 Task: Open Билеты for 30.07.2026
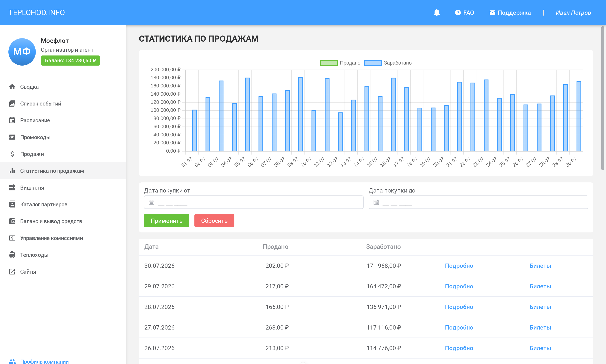540,266
